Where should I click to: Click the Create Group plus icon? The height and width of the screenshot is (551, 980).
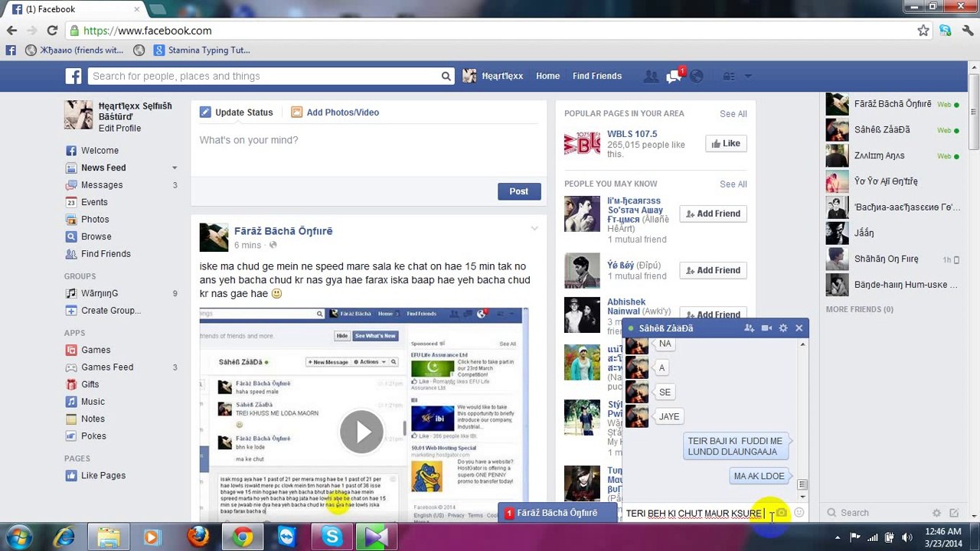click(x=71, y=311)
